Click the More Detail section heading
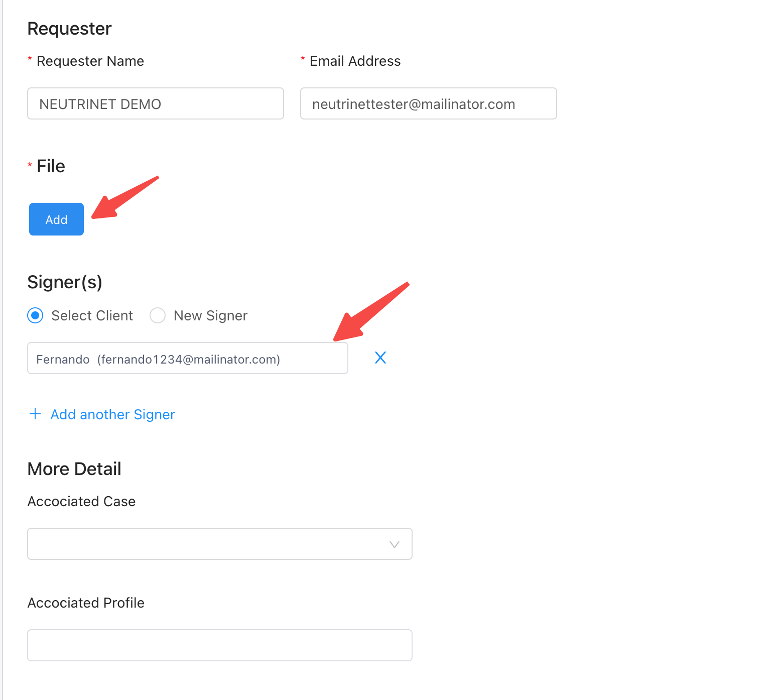 [x=74, y=469]
